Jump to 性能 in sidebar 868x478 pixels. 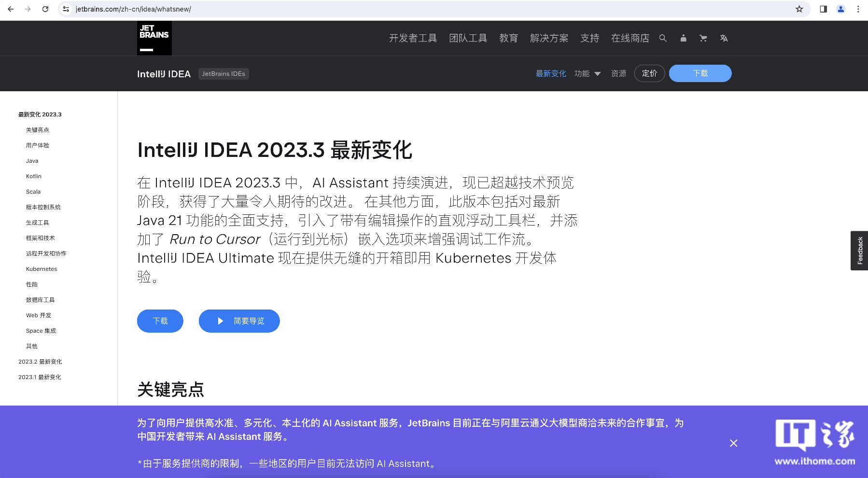click(x=32, y=284)
